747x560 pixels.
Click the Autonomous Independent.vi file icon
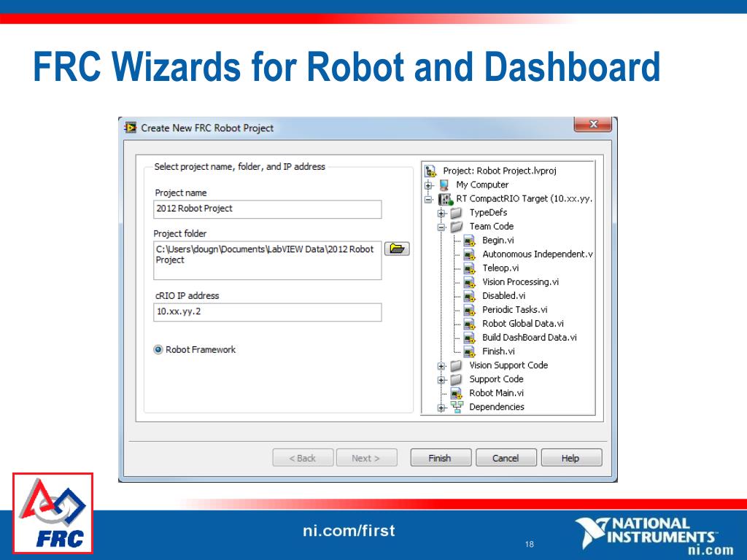(470, 254)
